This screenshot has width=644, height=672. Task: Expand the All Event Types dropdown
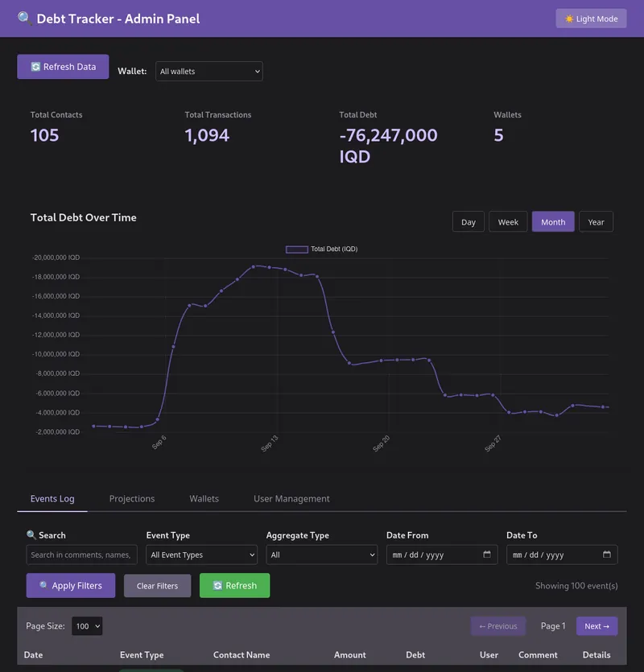tap(201, 555)
